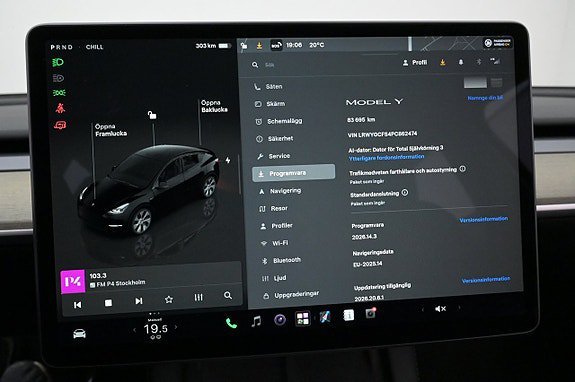Tap the 19.5 temperature setting
Image resolution: width=575 pixels, height=382 pixels.
coord(155,328)
